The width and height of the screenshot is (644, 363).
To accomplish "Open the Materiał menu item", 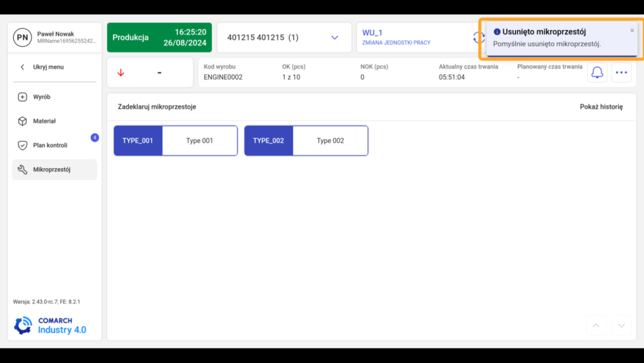I will pyautogui.click(x=55, y=121).
